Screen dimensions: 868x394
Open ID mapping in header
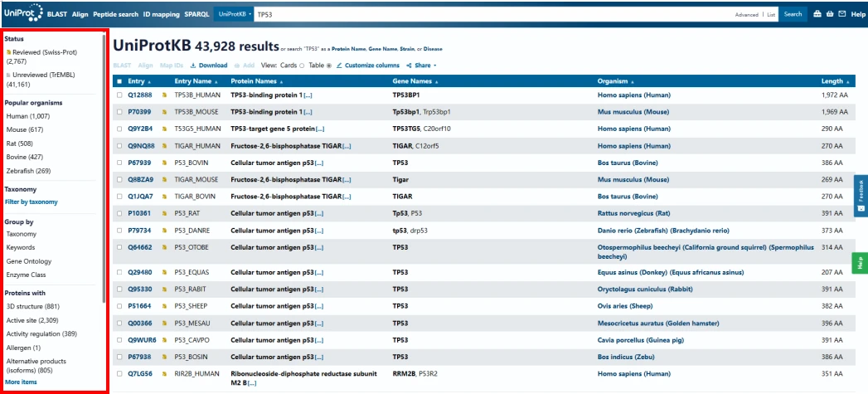161,14
